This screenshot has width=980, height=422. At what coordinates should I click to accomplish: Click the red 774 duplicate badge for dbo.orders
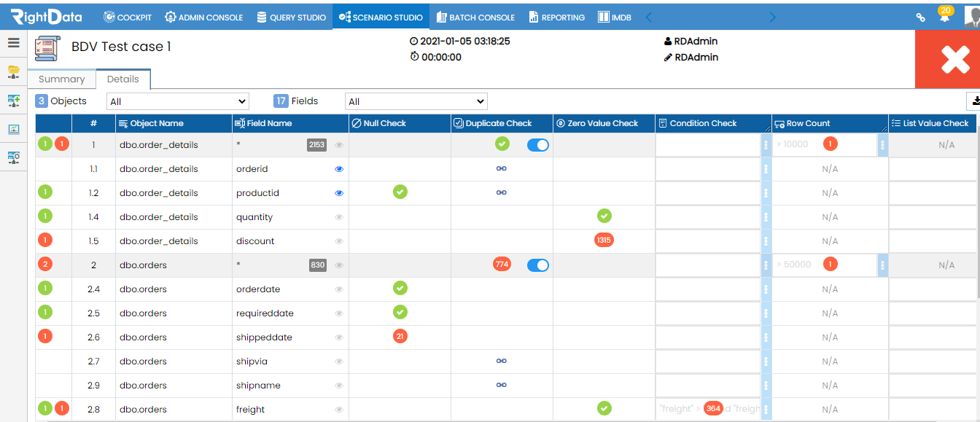(502, 264)
